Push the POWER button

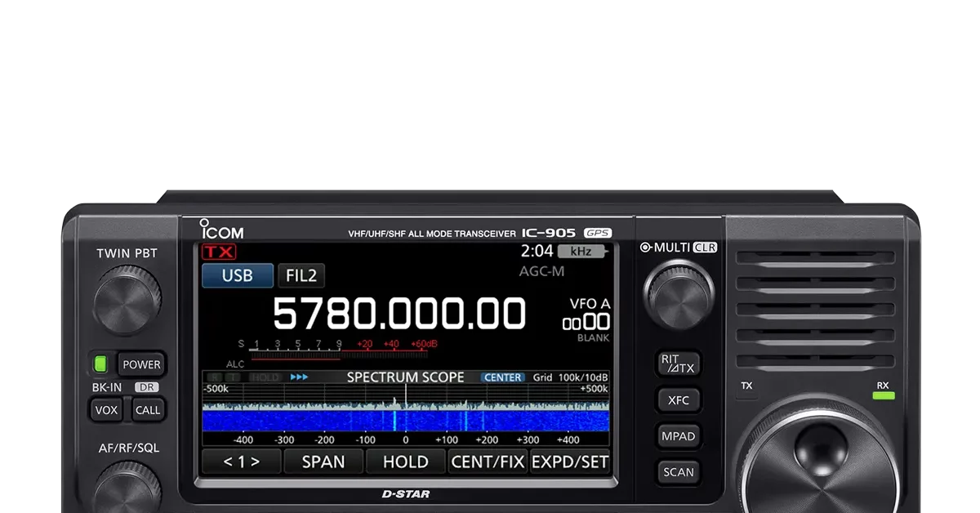tap(142, 364)
